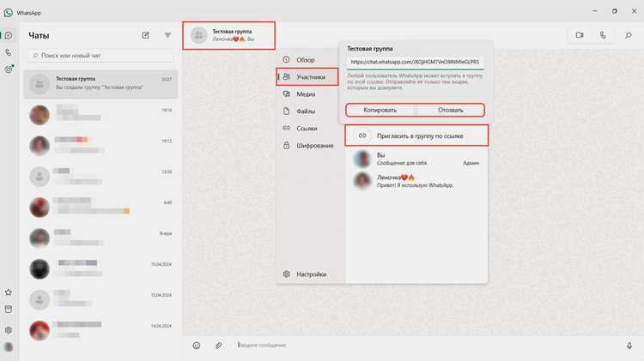This screenshot has width=644, height=361.
Task: Open the Chats section in left sidebar
Action: pyautogui.click(x=9, y=36)
